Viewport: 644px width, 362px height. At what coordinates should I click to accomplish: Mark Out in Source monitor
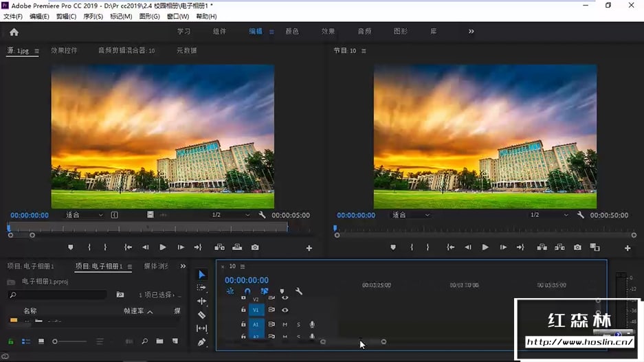pyautogui.click(x=105, y=247)
